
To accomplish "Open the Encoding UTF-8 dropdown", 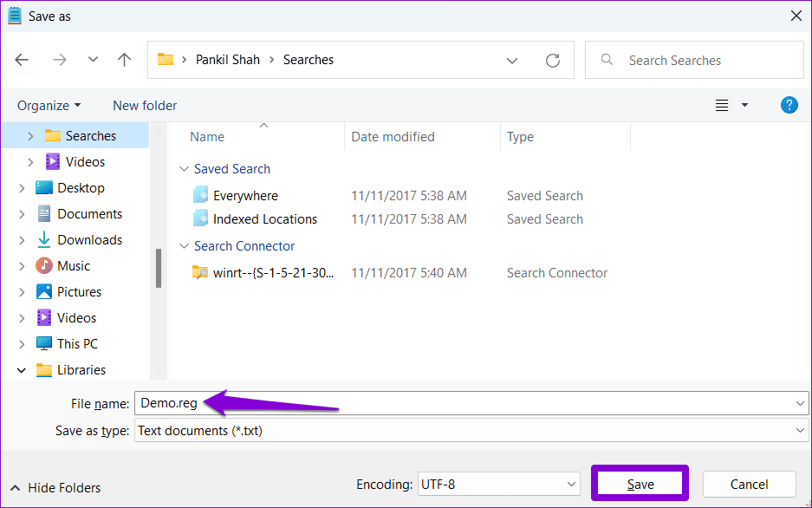I will tap(498, 485).
